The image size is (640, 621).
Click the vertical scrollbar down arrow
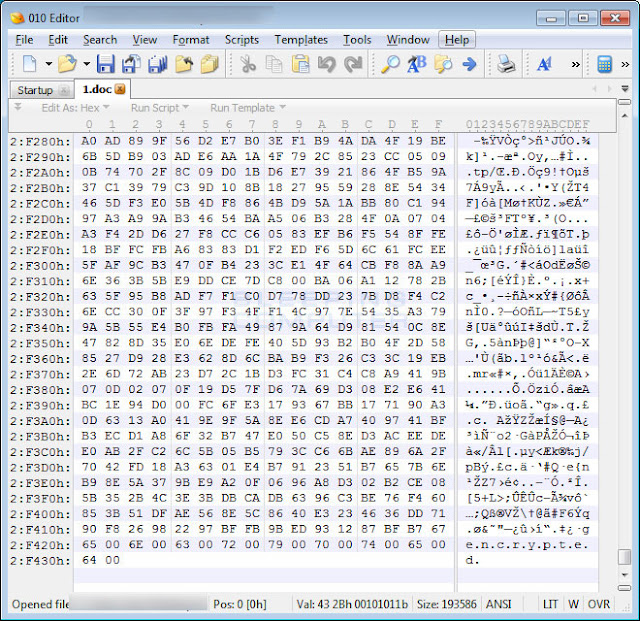[x=625, y=575]
